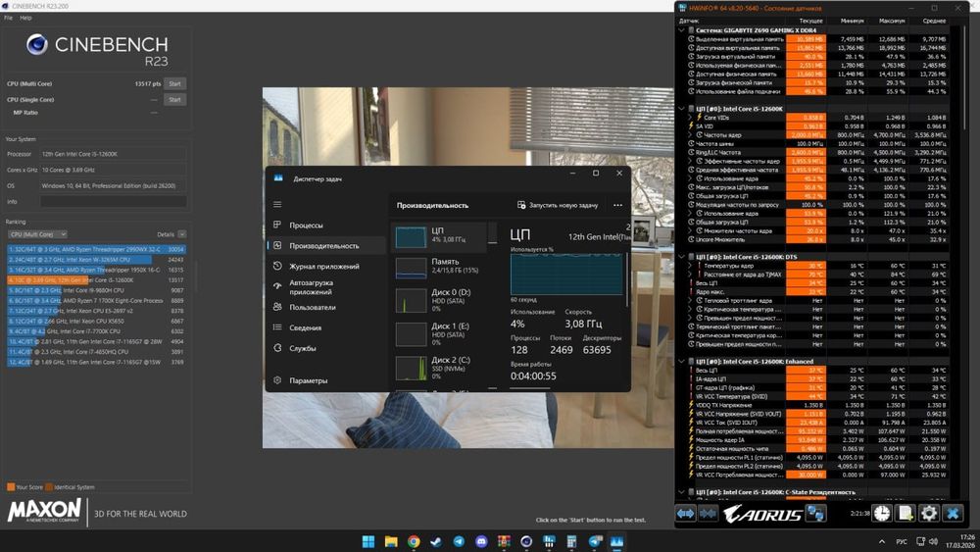This screenshot has height=552, width=980.
Task: Open Users (Пользователи) page in Task Manager
Action: point(325,307)
